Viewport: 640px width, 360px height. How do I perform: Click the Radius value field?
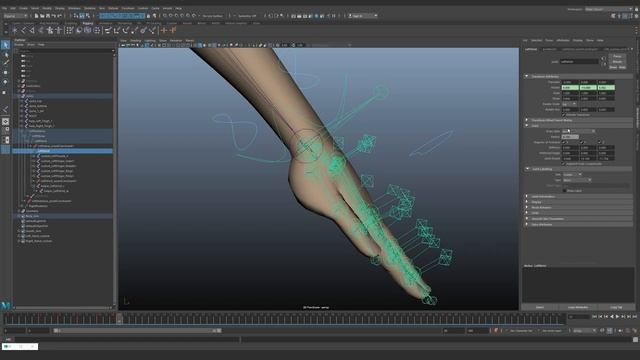pos(570,137)
